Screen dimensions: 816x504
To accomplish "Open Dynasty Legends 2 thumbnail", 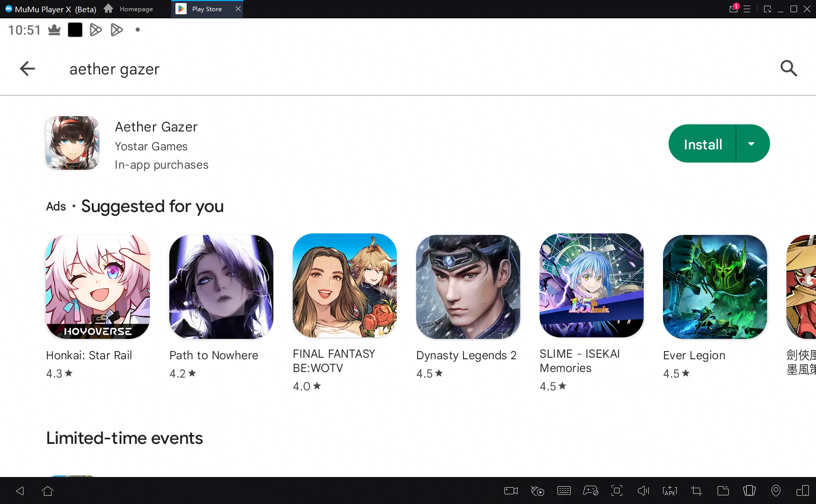I will (x=468, y=286).
